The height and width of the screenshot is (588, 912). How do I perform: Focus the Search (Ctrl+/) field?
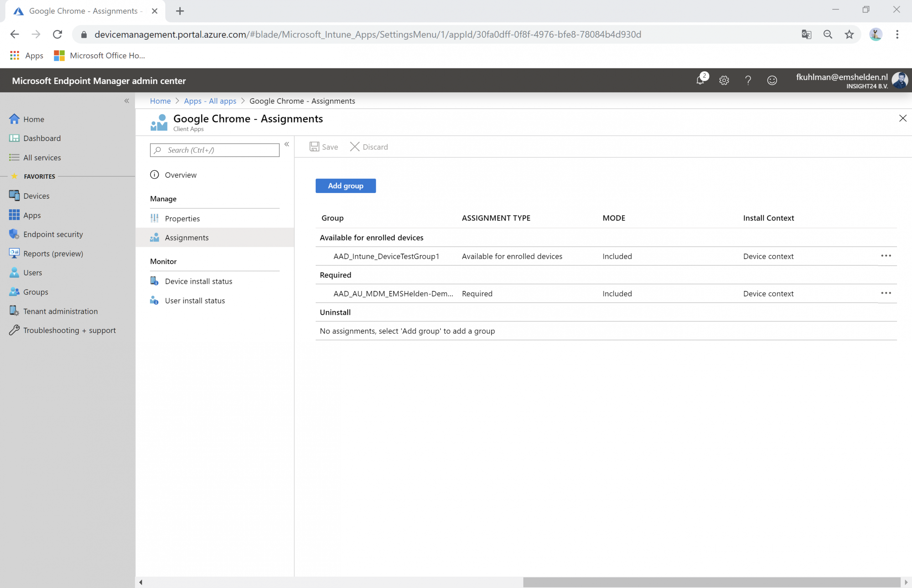[x=214, y=150]
